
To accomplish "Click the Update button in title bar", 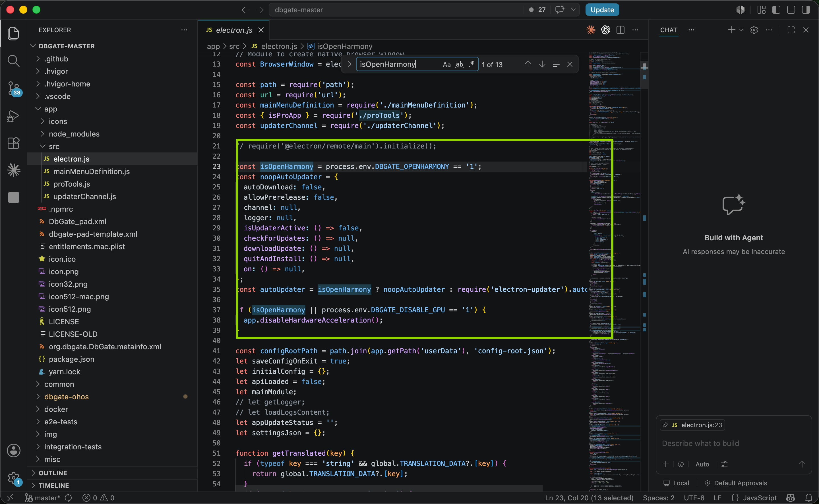I will (602, 10).
